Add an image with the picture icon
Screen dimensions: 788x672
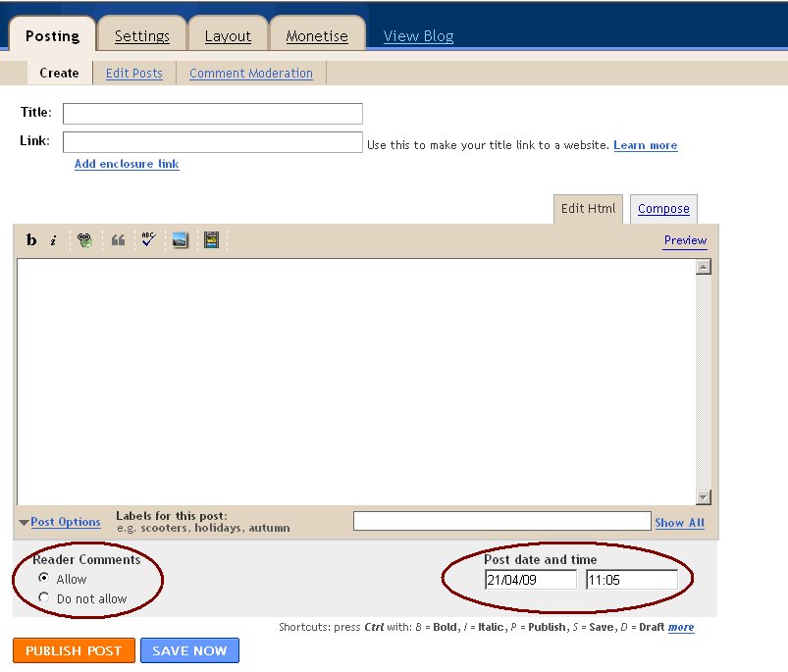click(x=180, y=240)
